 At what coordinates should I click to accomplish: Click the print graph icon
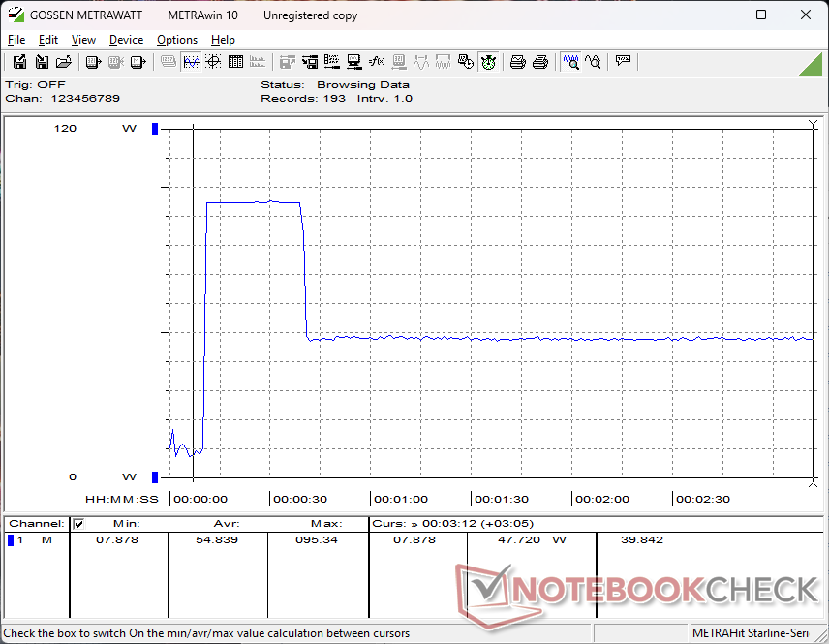click(517, 62)
